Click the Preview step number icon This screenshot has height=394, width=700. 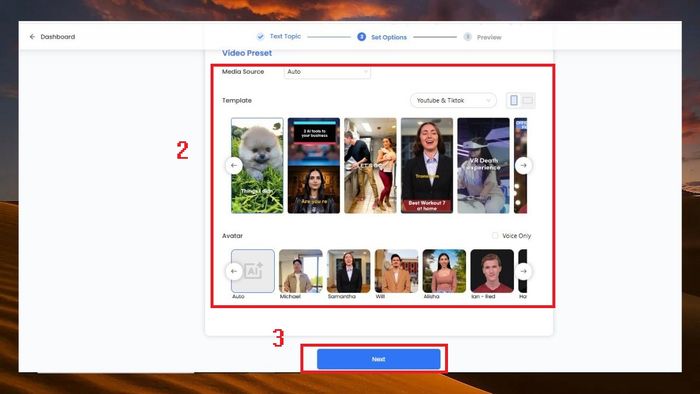(x=467, y=37)
